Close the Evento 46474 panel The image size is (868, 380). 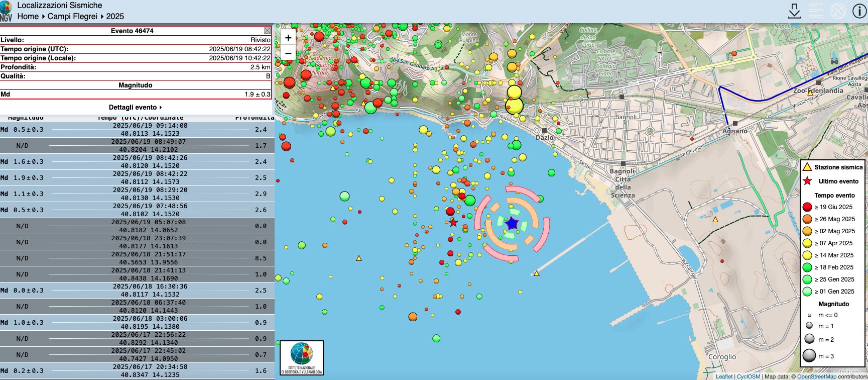click(267, 31)
